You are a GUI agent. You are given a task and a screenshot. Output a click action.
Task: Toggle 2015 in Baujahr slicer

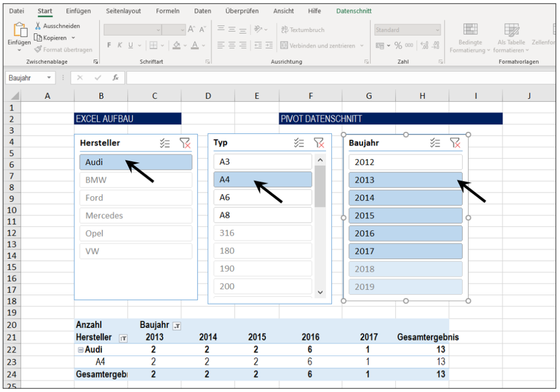point(405,215)
